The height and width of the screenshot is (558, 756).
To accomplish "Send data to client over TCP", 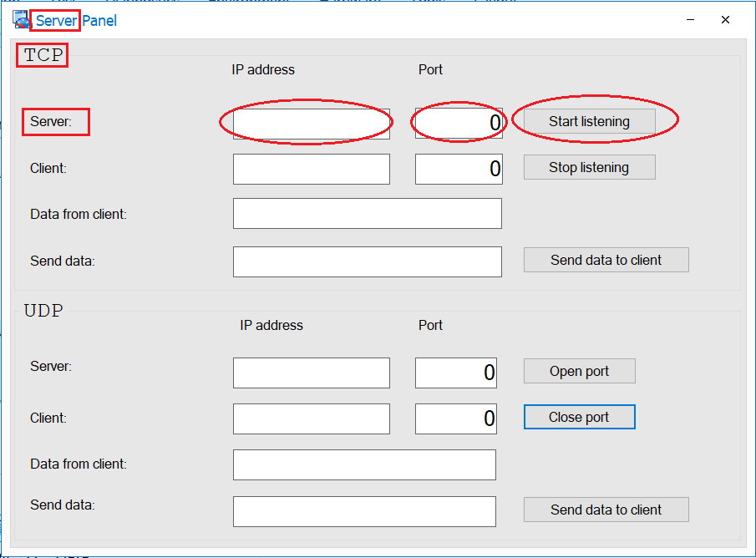I will pos(606,259).
